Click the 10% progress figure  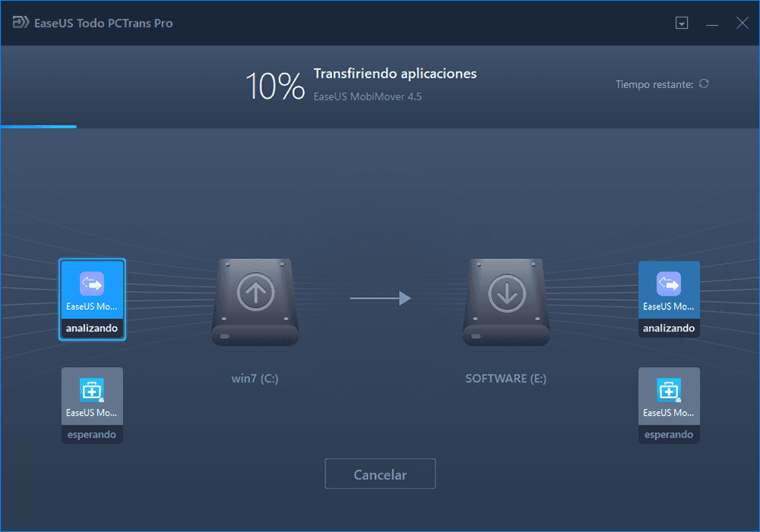coord(275,86)
